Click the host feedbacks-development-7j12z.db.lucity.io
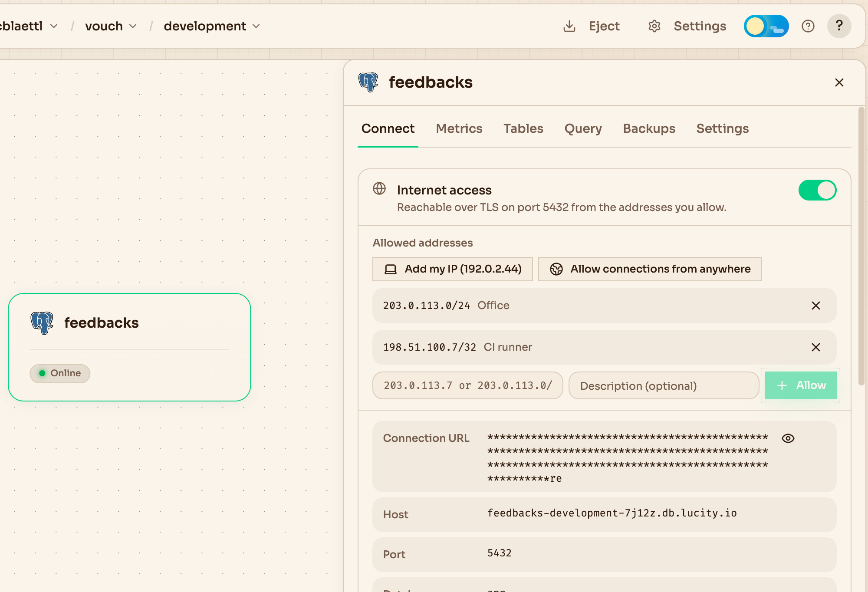This screenshot has width=868, height=592. tap(612, 513)
